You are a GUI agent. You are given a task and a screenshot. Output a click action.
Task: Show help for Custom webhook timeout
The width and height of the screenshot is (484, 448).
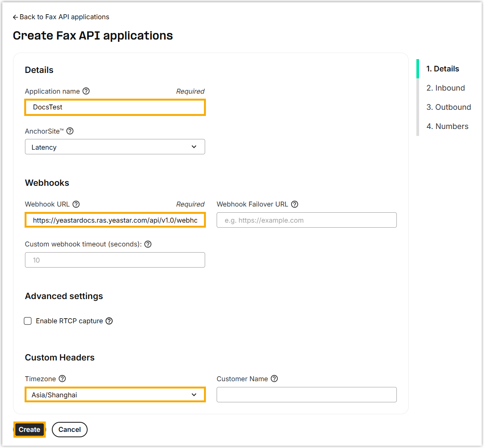148,244
